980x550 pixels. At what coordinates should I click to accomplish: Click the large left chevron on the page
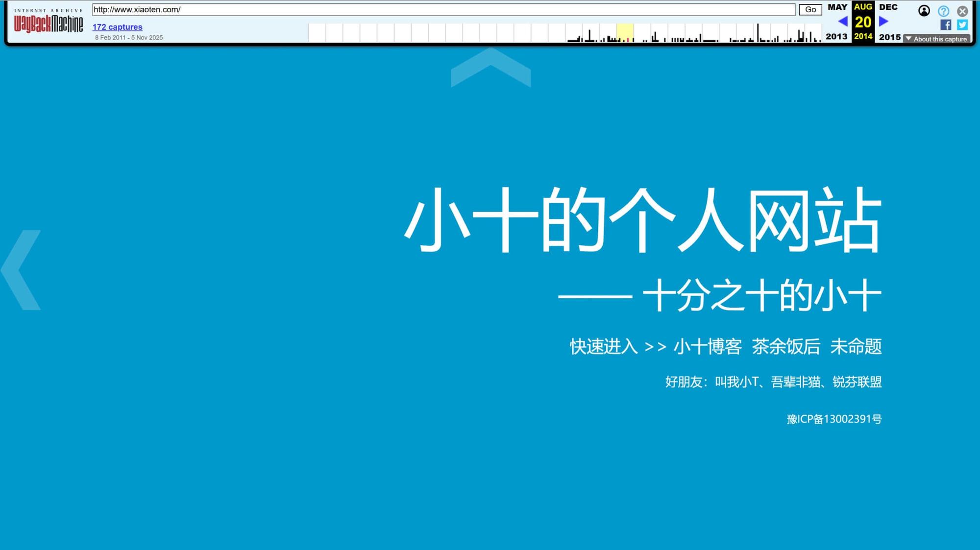tap(22, 270)
